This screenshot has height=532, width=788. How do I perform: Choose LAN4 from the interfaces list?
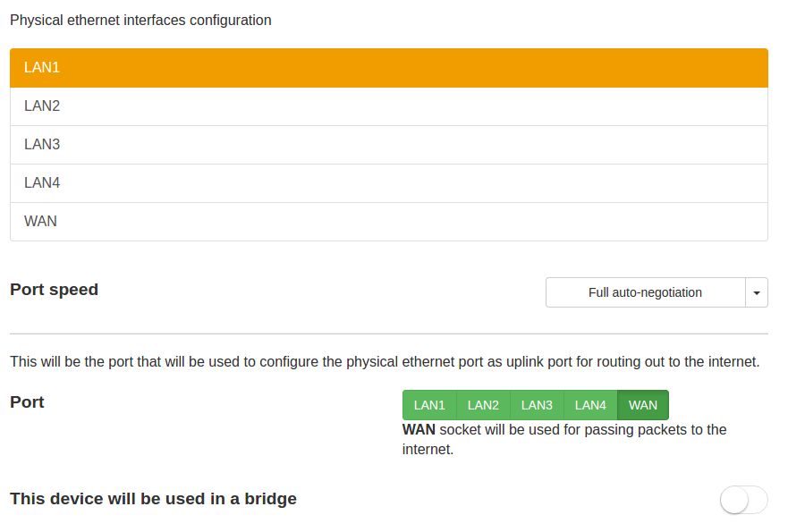388,183
